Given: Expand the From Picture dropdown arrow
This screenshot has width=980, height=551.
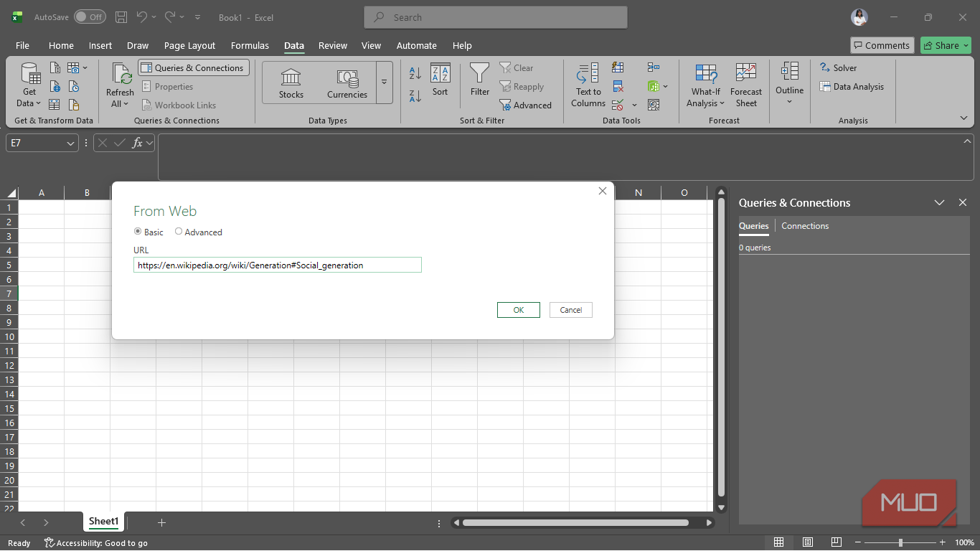Looking at the screenshot, I should (x=85, y=68).
